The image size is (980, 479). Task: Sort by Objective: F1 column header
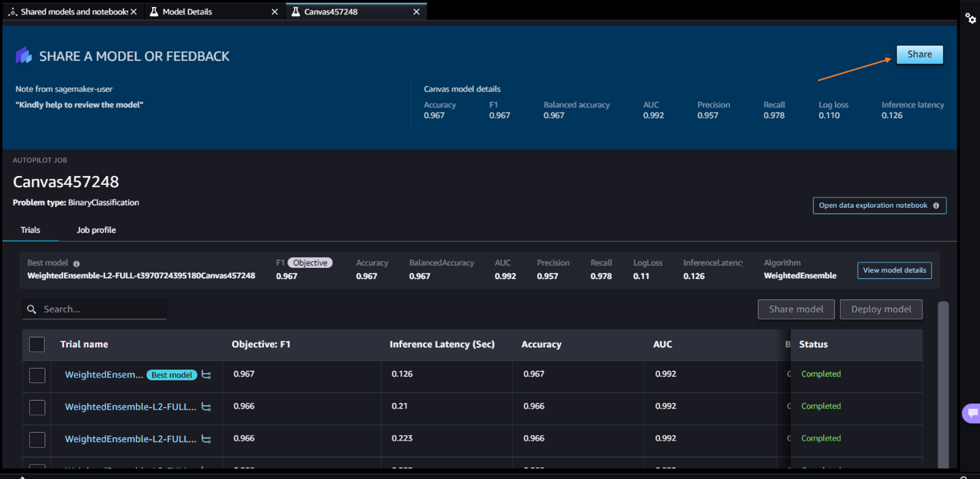click(261, 344)
